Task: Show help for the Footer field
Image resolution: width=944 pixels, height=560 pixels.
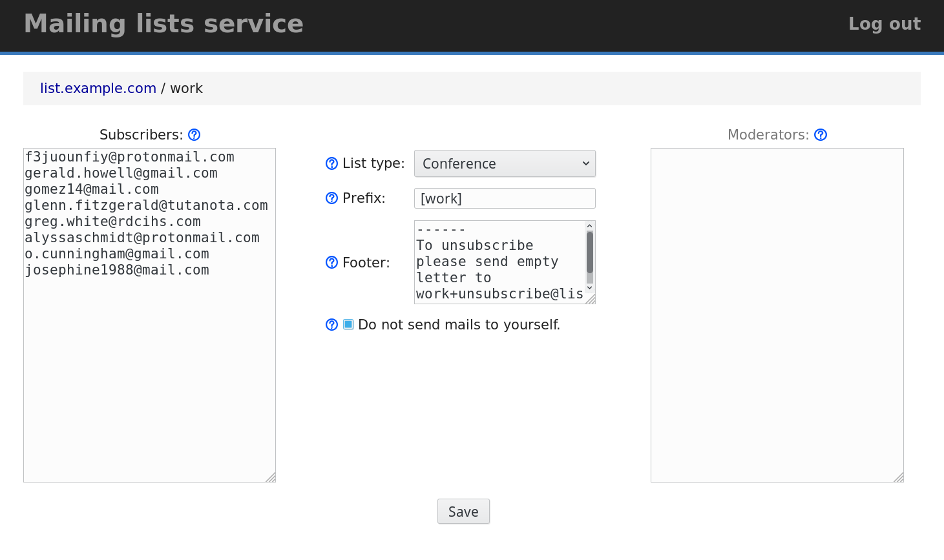Action: coord(331,262)
